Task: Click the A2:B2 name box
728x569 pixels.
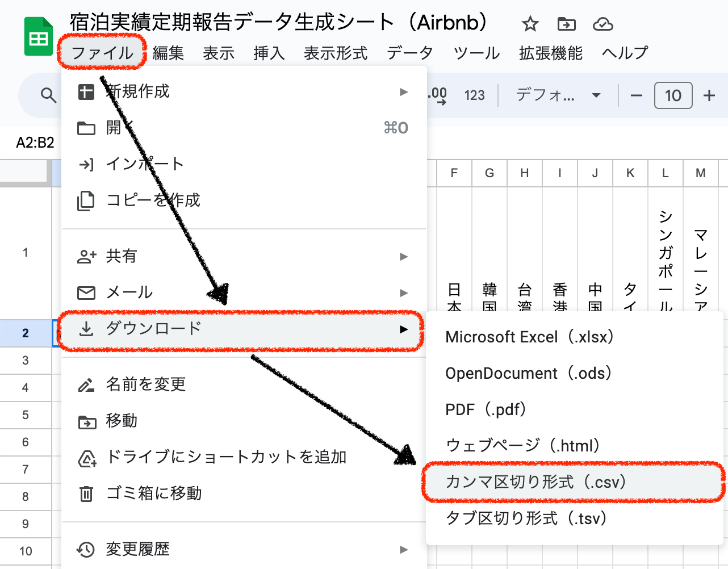Action: point(35,143)
